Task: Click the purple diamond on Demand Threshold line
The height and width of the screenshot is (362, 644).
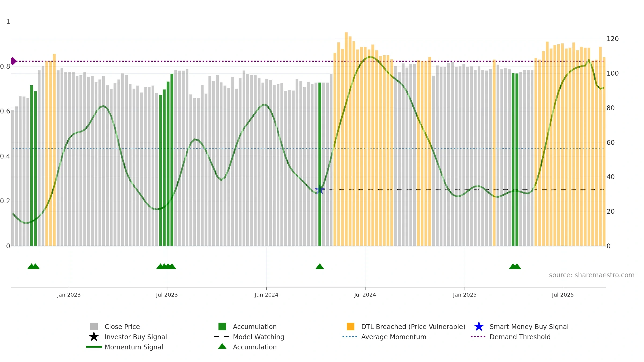Action: click(13, 61)
